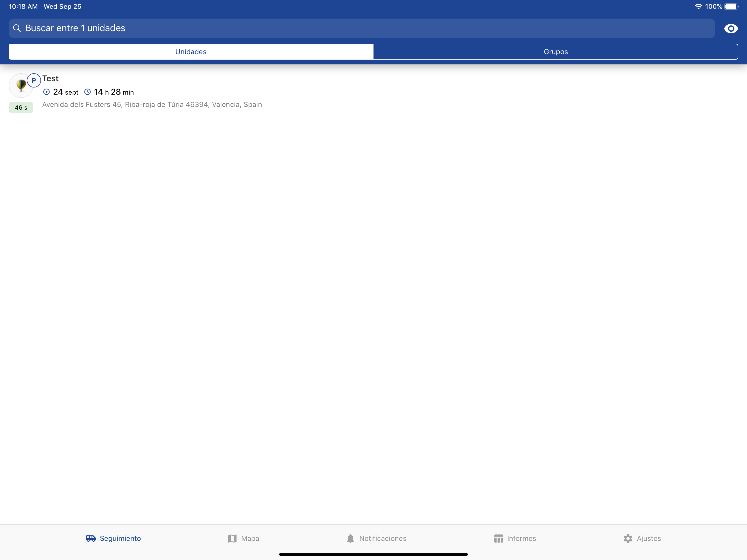The image size is (747, 560).
Task: Open the Mapa tab
Action: (243, 538)
